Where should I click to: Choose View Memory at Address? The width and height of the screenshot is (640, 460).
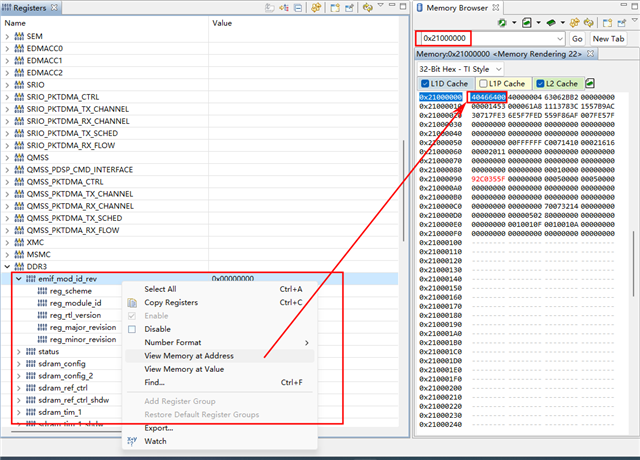pos(219,356)
